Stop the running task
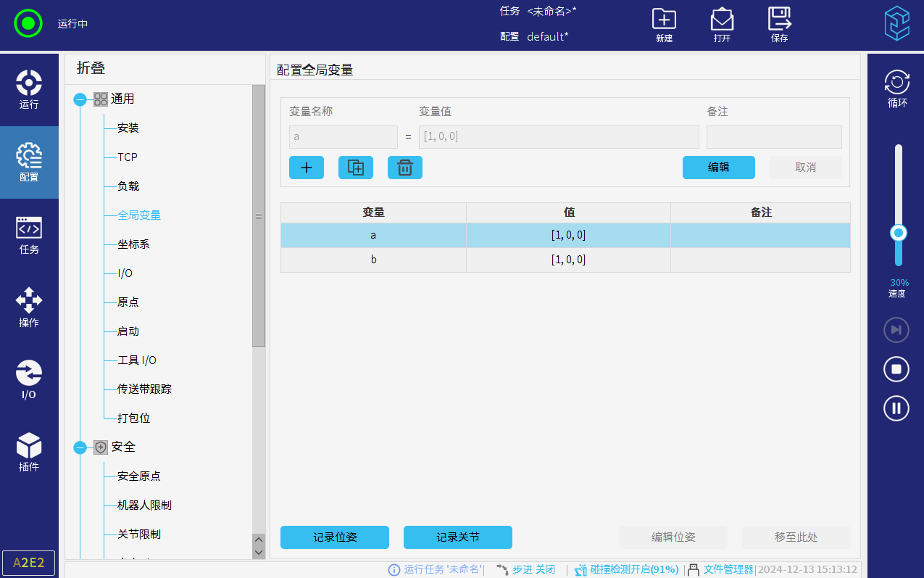This screenshot has height=578, width=924. (x=896, y=369)
